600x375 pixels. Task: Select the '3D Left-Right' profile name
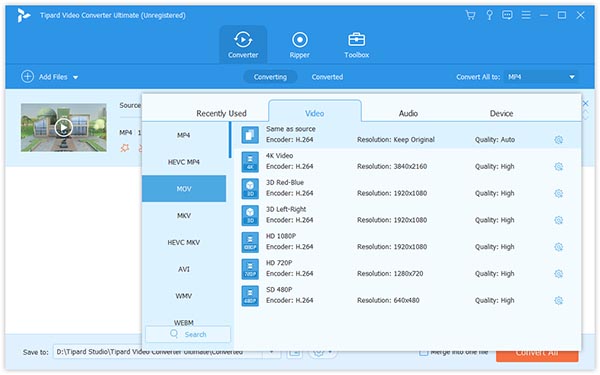point(286,209)
